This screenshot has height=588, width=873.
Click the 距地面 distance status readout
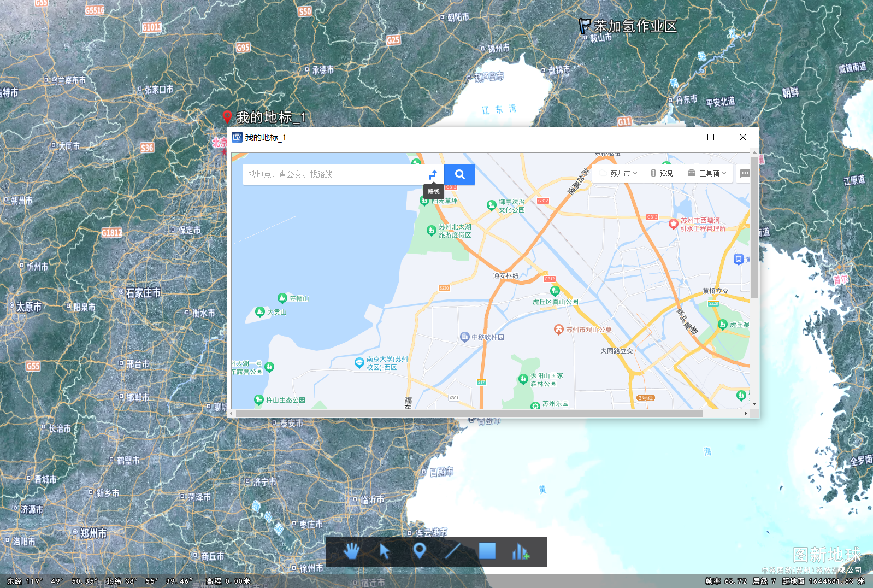pyautogui.click(x=823, y=581)
